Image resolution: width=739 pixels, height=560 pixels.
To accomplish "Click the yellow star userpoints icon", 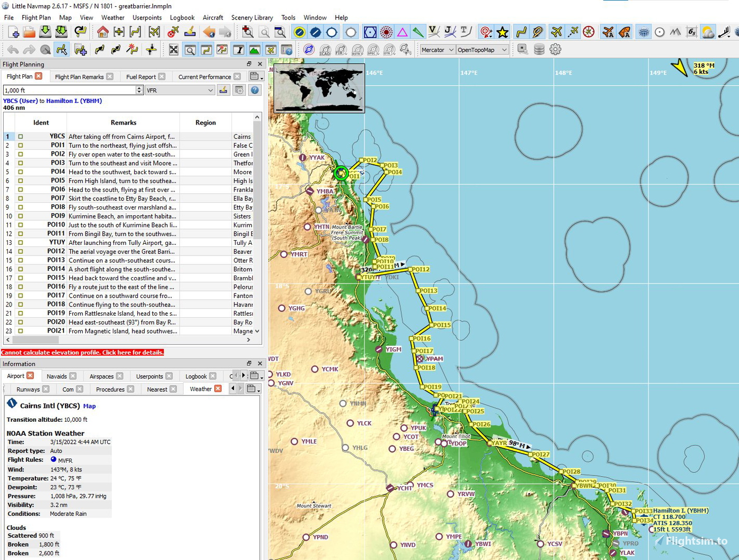I will pyautogui.click(x=503, y=32).
